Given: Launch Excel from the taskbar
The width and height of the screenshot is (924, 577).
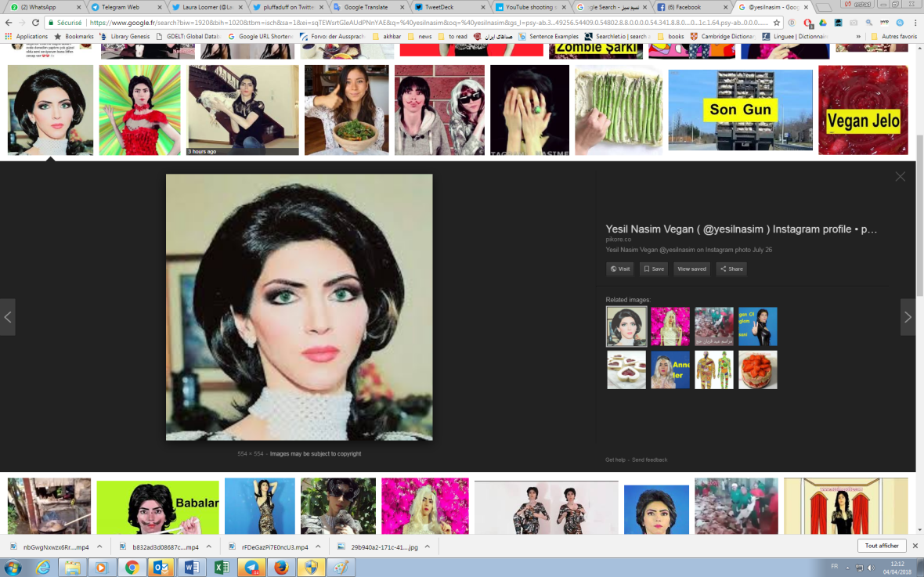Looking at the screenshot, I should coord(222,568).
